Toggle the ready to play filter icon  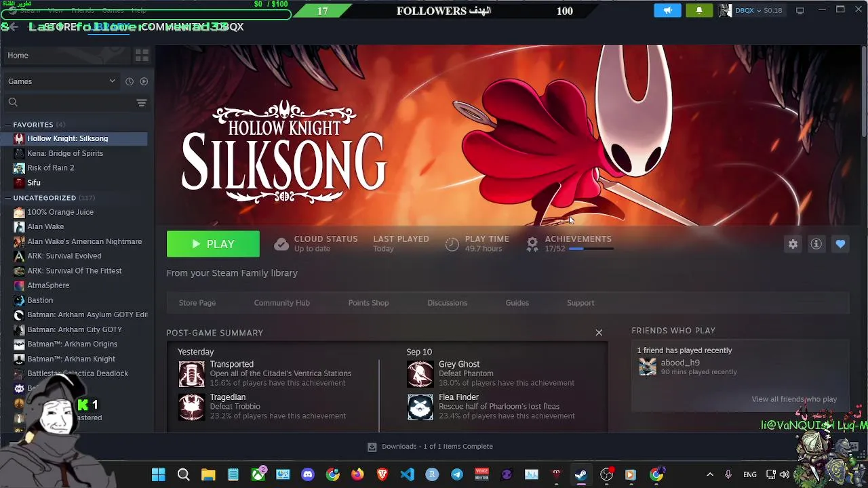(144, 81)
